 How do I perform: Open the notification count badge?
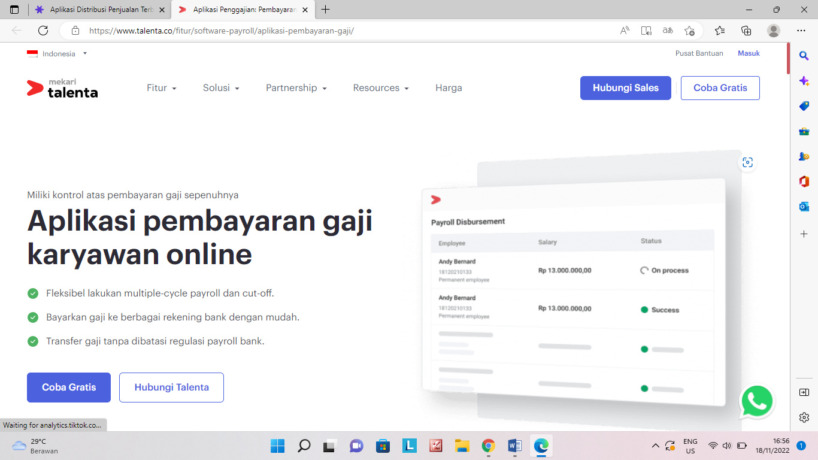[801, 445]
